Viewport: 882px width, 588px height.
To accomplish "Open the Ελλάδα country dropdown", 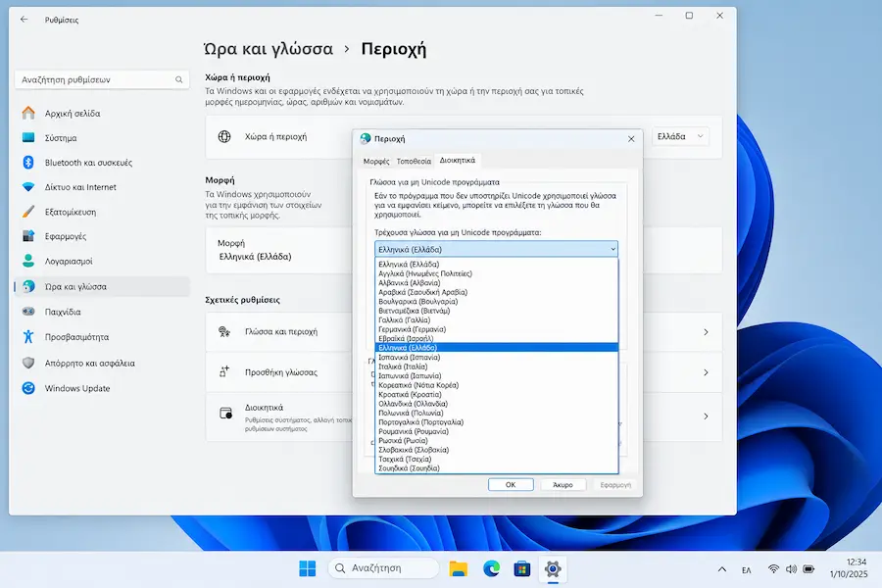I will 680,136.
